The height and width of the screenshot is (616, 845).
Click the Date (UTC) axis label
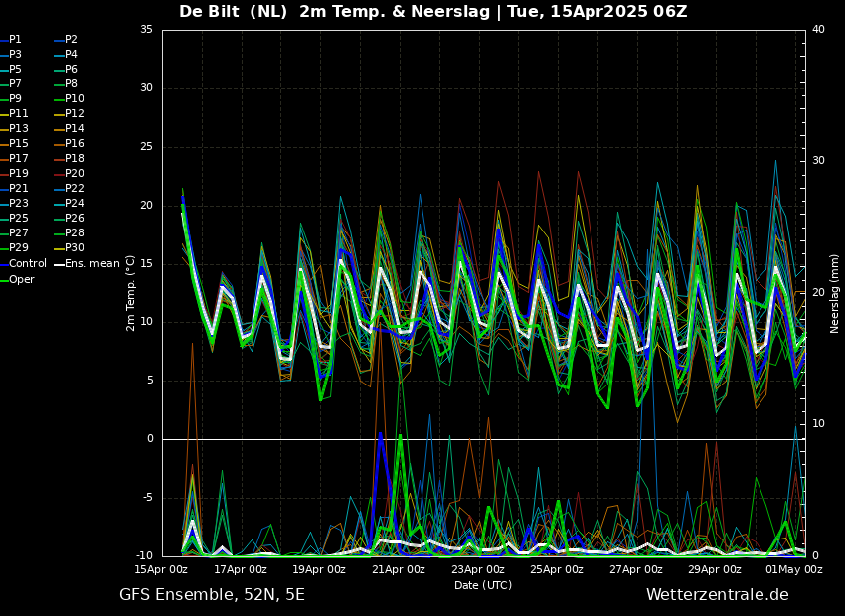pyautogui.click(x=483, y=585)
